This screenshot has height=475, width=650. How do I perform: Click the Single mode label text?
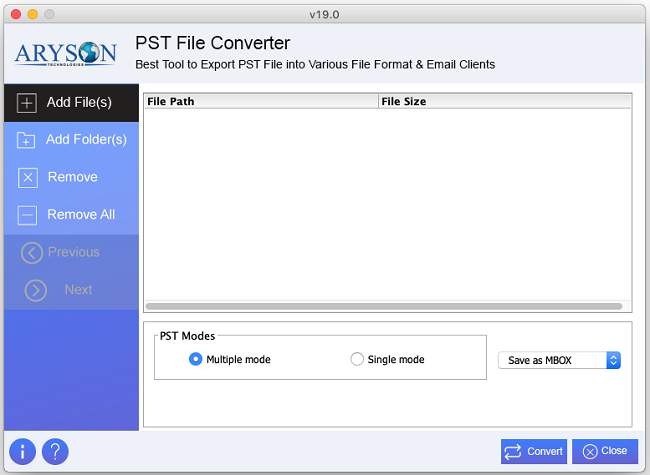[x=396, y=359]
